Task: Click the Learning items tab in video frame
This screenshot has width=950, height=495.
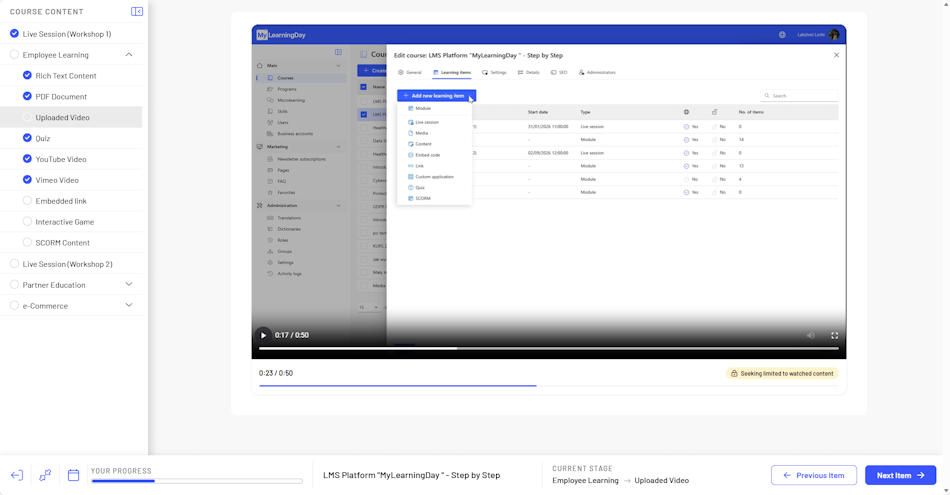Action: click(452, 73)
